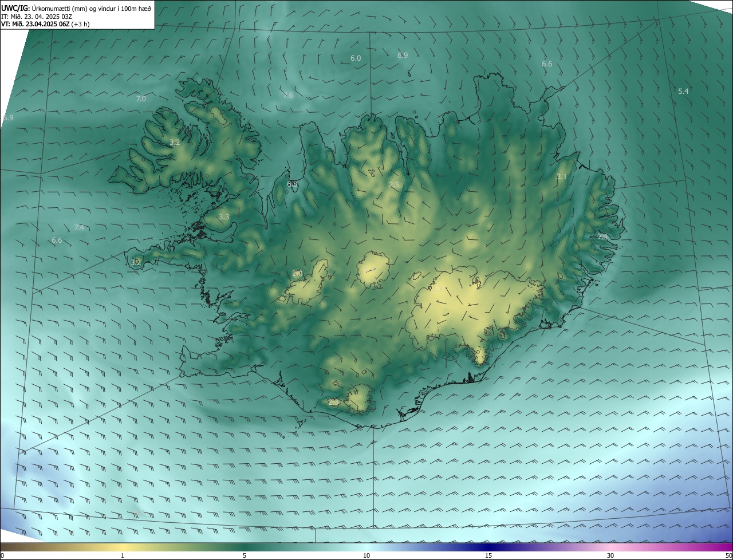Click the 7.0 value label northwest of Westfjords

[x=141, y=99]
